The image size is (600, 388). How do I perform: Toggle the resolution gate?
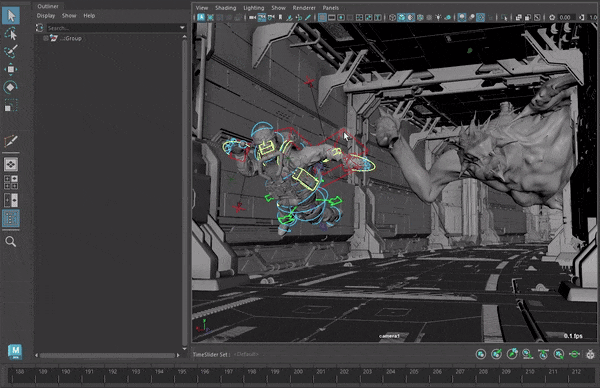(x=341, y=17)
